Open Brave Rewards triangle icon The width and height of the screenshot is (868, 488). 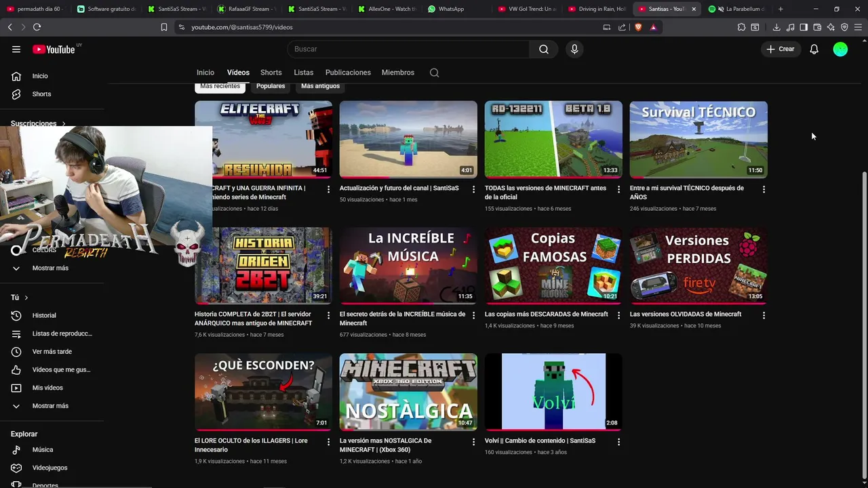click(653, 27)
